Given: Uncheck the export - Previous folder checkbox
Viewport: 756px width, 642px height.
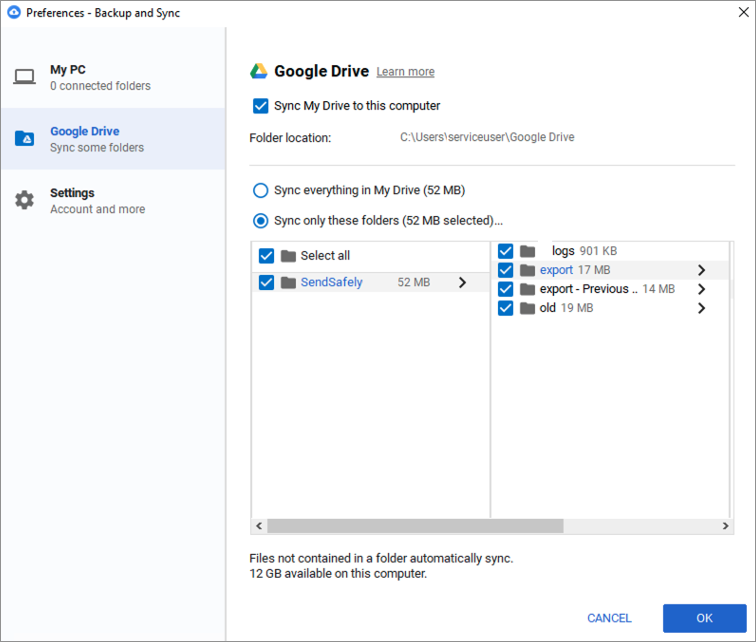Looking at the screenshot, I should [506, 289].
